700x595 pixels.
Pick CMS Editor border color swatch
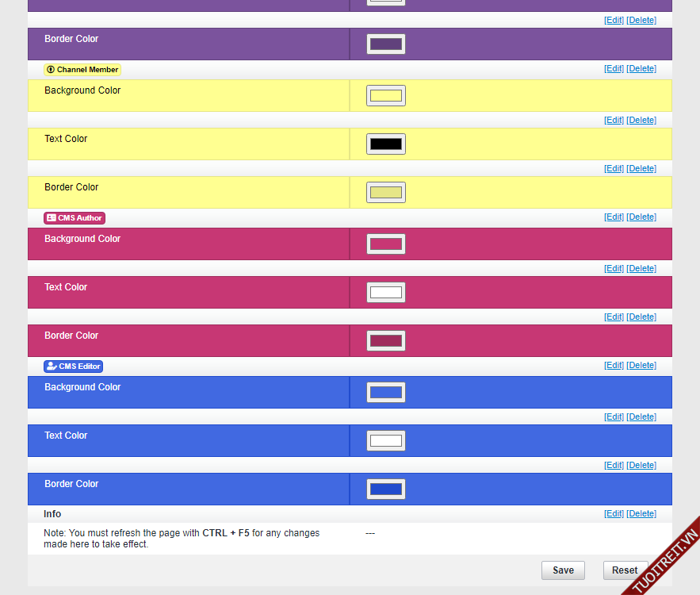coord(386,489)
